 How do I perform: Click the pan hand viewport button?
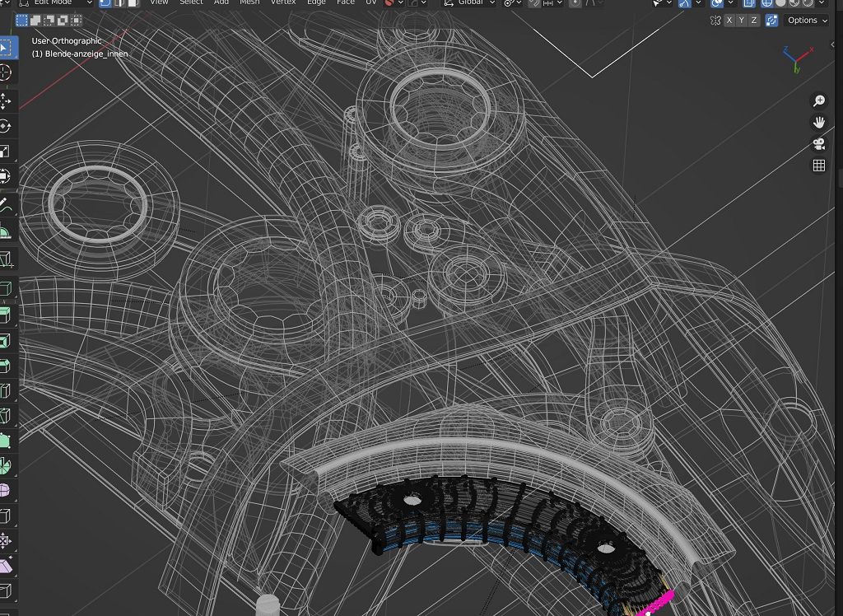click(819, 122)
